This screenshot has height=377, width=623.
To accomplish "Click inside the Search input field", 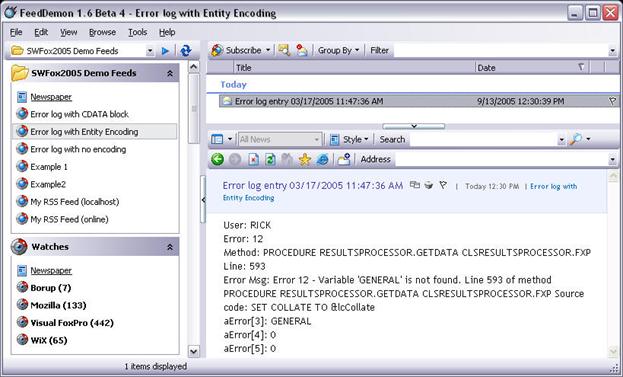I will pos(483,139).
